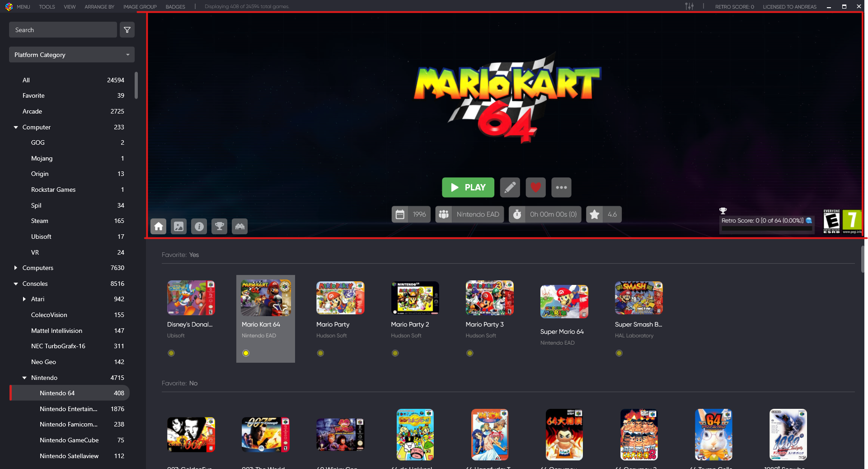Click the star rating icon showing 4.6
Viewport: 868px width, 469px height.
pyautogui.click(x=595, y=214)
